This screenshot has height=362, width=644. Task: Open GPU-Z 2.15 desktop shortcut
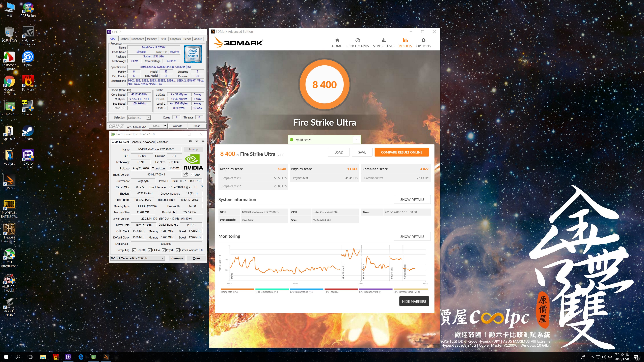click(x=9, y=108)
